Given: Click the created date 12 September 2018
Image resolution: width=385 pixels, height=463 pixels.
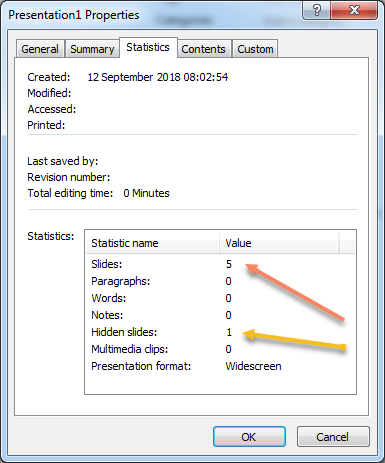Looking at the screenshot, I should coord(158,77).
